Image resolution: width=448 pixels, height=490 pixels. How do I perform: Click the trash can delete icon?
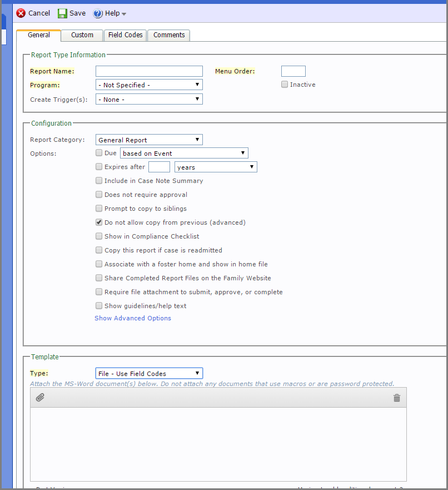(397, 398)
